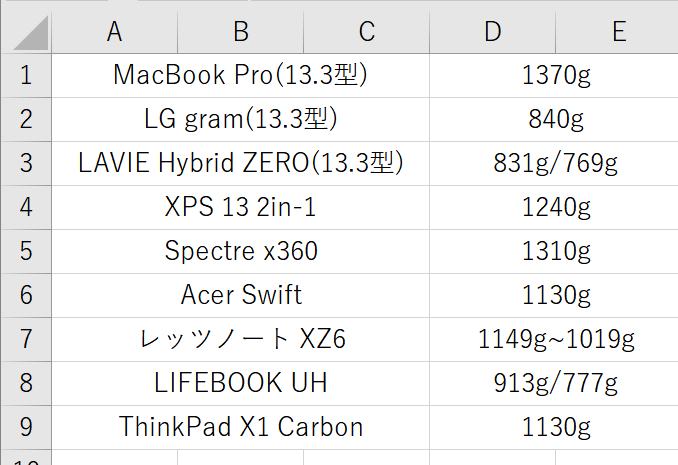Click the MacBook Pro(13.3型) cell
The height and width of the screenshot is (465, 678).
[240, 76]
